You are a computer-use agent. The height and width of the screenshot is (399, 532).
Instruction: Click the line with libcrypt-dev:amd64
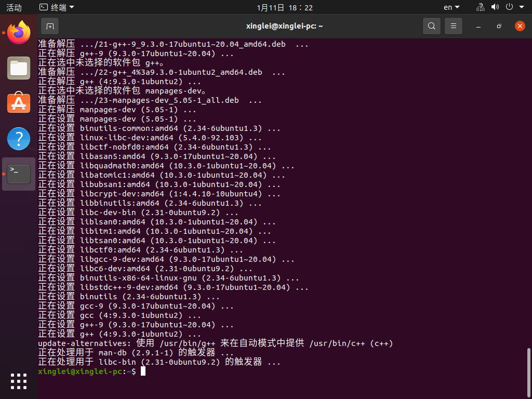click(x=159, y=194)
